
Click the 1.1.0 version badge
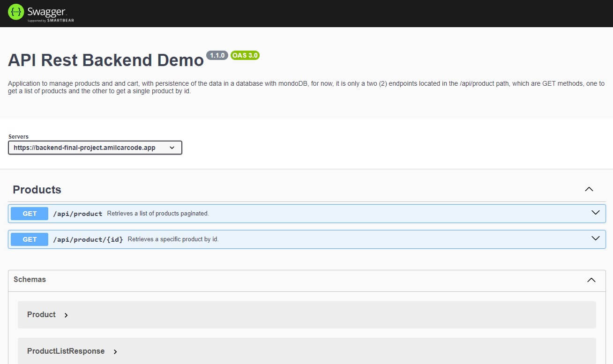coord(217,55)
